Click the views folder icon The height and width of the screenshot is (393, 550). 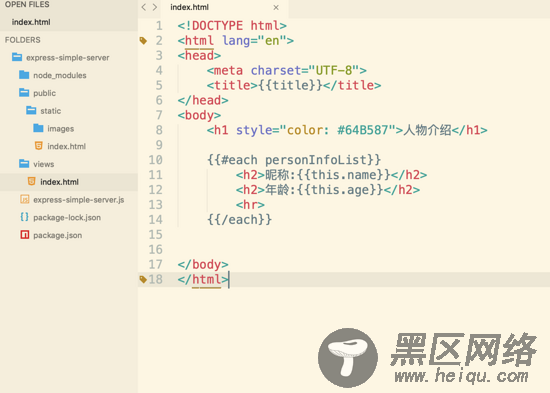coord(24,164)
